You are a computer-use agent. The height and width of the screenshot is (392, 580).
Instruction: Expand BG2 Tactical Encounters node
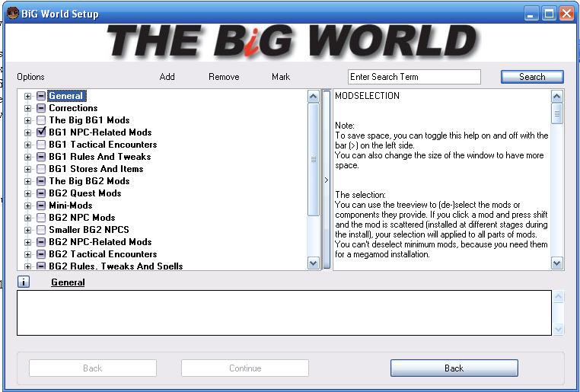[x=27, y=255]
